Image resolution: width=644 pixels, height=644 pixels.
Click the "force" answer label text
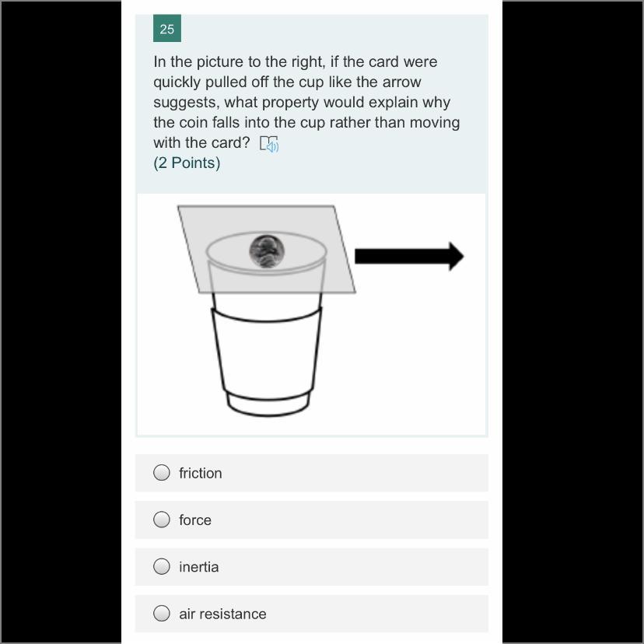tap(195, 520)
